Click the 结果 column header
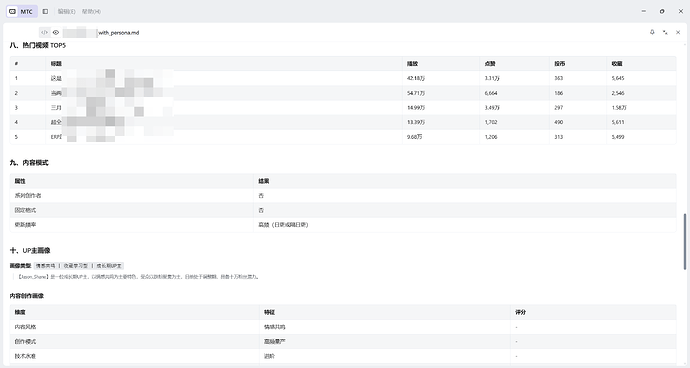The height and width of the screenshot is (368, 690). (x=264, y=181)
